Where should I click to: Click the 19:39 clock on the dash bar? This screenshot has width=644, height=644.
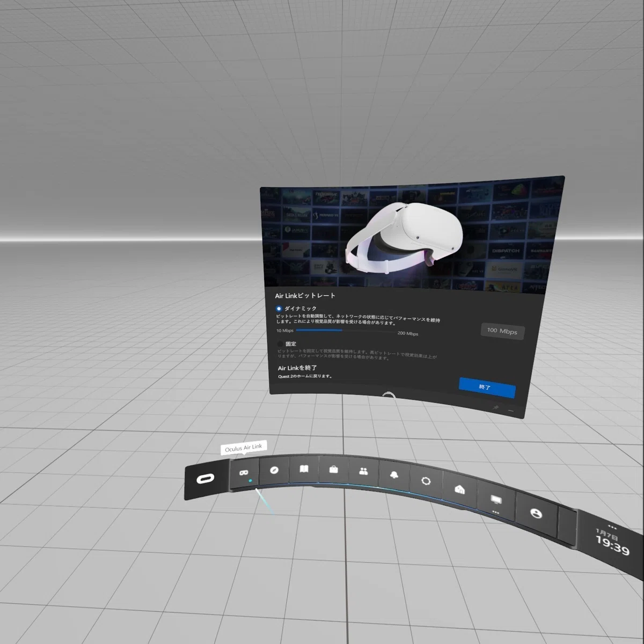(x=612, y=546)
